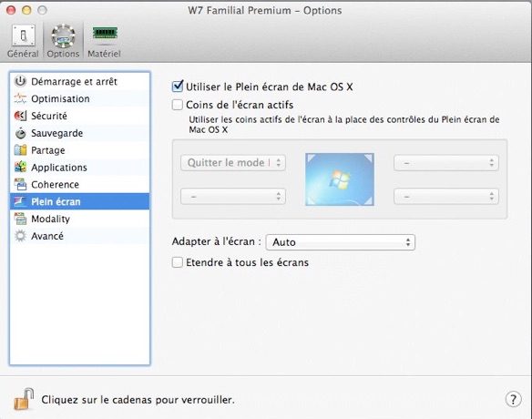Click the Modality icon in sidebar
Image resolution: width=532 pixels, height=419 pixels.
(x=20, y=219)
